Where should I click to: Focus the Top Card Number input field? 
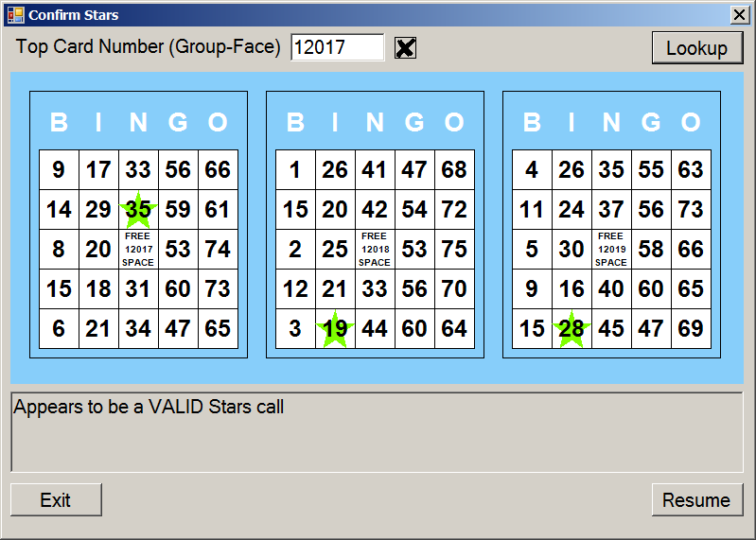point(338,47)
